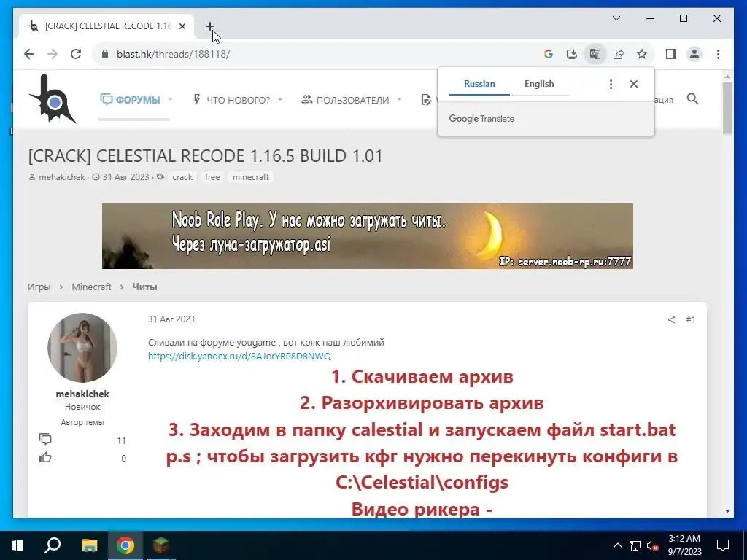This screenshot has width=747, height=560.
Task: Open mehakichek's avatar picture
Action: [x=82, y=348]
